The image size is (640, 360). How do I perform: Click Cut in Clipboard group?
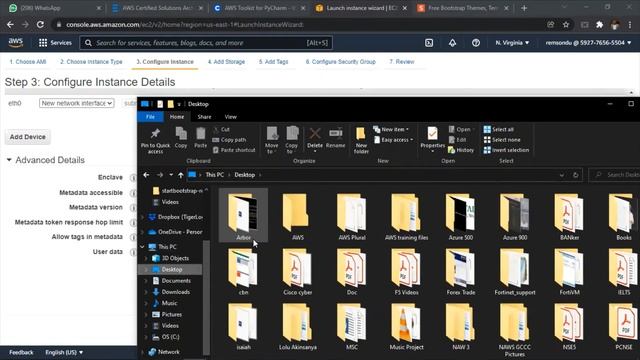click(x=221, y=129)
